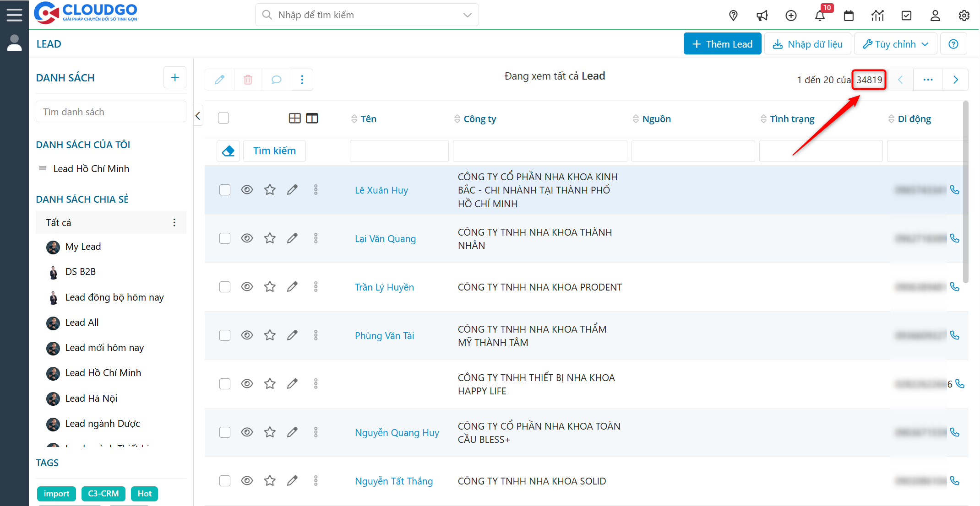This screenshot has height=506, width=980.
Task: Click the eraser clear-filter icon
Action: click(228, 151)
